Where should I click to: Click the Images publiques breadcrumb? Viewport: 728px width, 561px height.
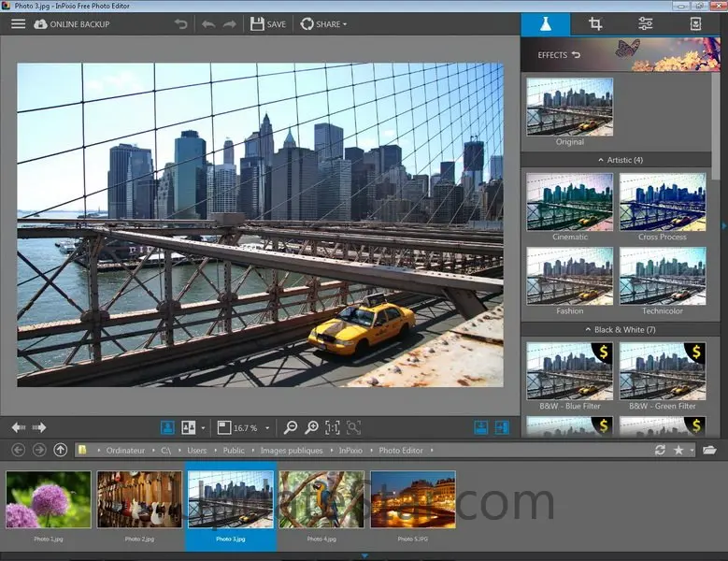[x=292, y=451]
